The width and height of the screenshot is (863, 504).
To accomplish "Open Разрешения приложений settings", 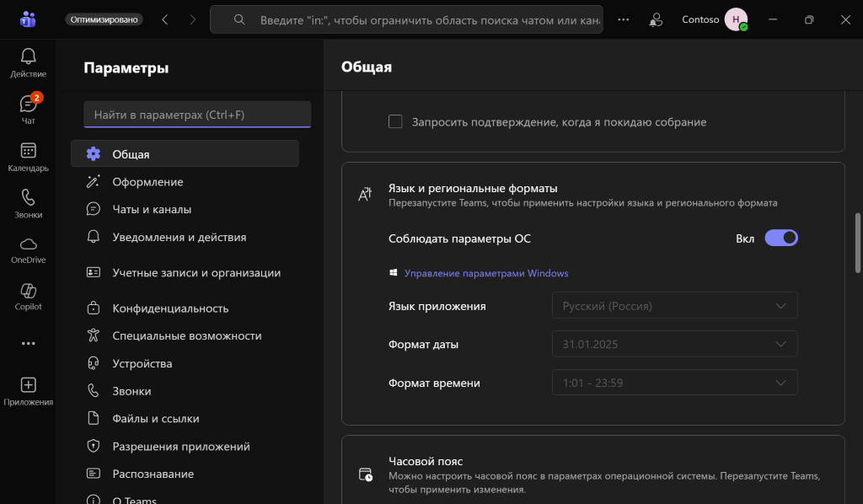I will coord(185,446).
